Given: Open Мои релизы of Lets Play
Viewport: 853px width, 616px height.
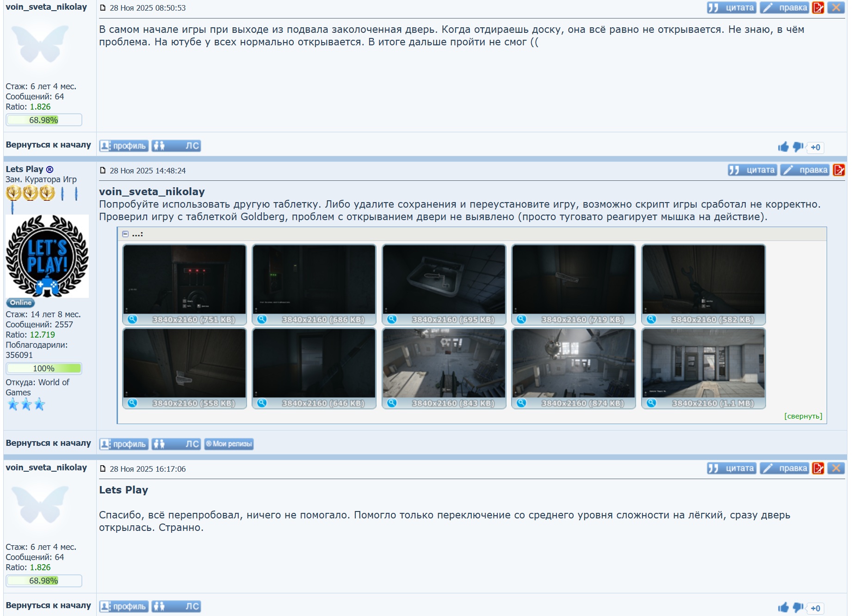Looking at the screenshot, I should [229, 444].
